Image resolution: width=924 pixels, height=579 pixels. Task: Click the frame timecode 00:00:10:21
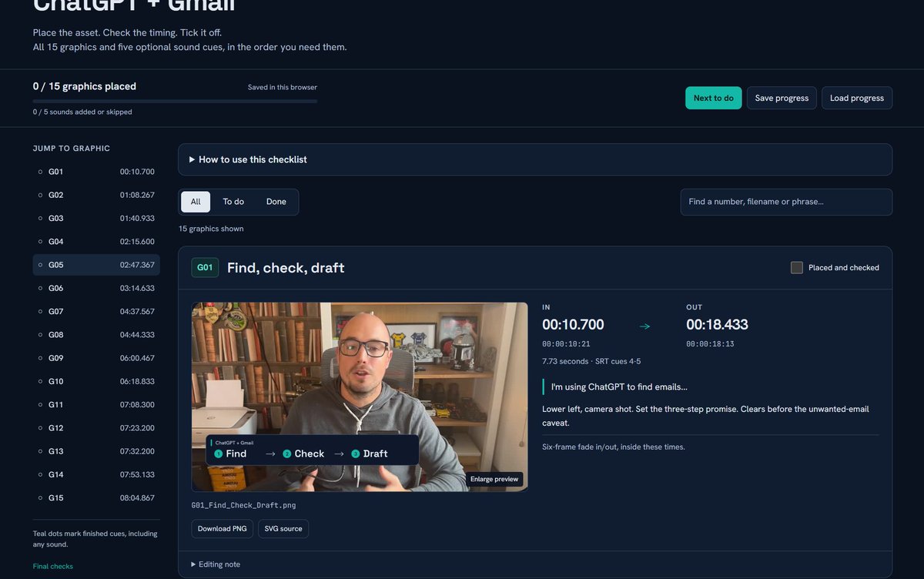click(x=566, y=344)
